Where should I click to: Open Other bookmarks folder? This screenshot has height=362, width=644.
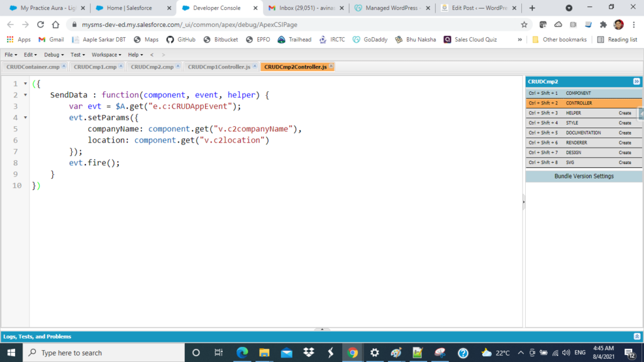pos(559,40)
